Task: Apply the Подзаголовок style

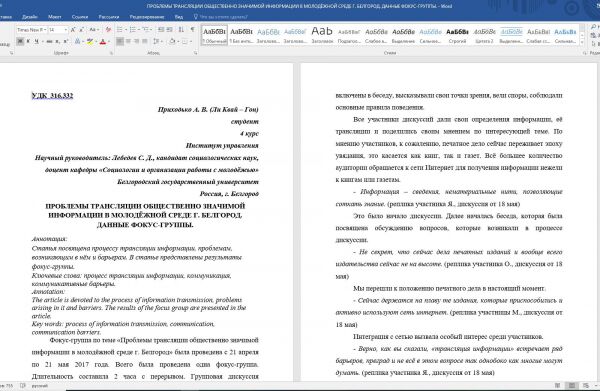Action: point(349,35)
